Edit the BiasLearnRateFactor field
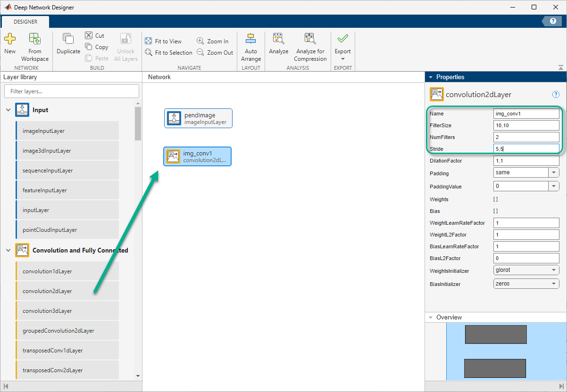This screenshot has width=567, height=392. click(x=526, y=246)
